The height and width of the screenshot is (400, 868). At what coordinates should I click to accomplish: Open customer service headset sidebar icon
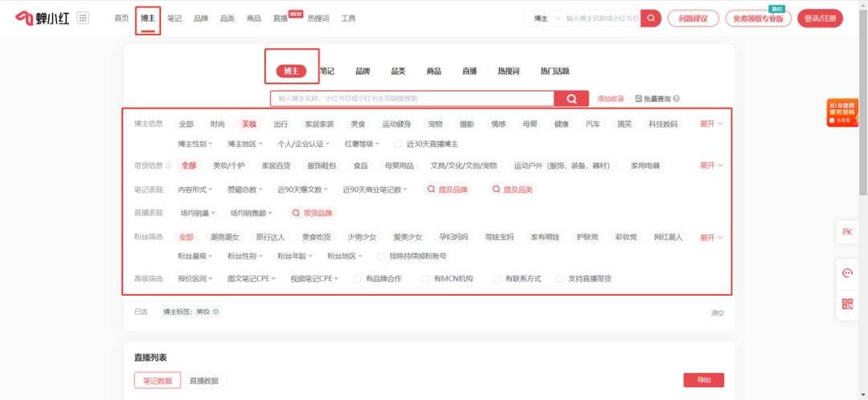point(847,273)
